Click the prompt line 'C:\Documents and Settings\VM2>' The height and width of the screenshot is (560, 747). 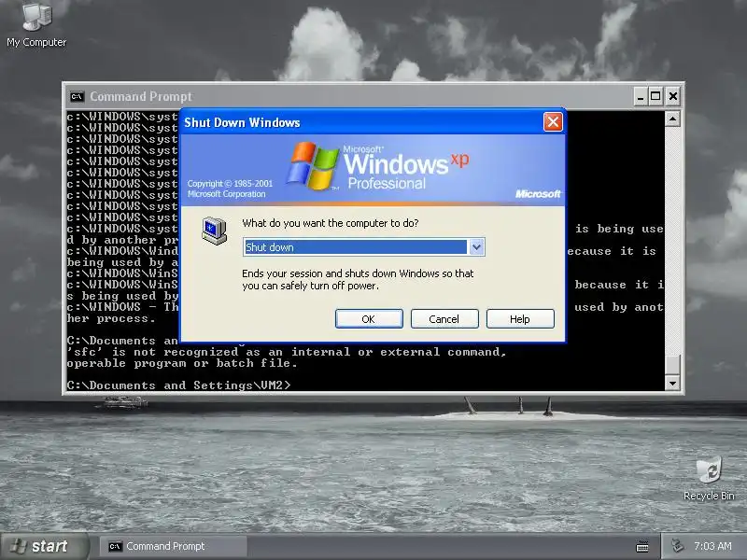click(178, 385)
